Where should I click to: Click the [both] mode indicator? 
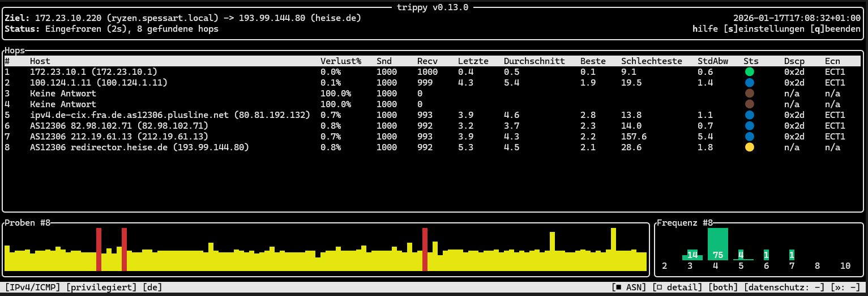tap(724, 287)
